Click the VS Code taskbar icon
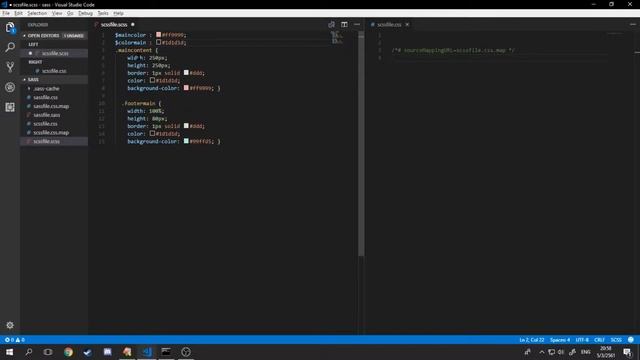This screenshot has width=640, height=360. click(147, 352)
